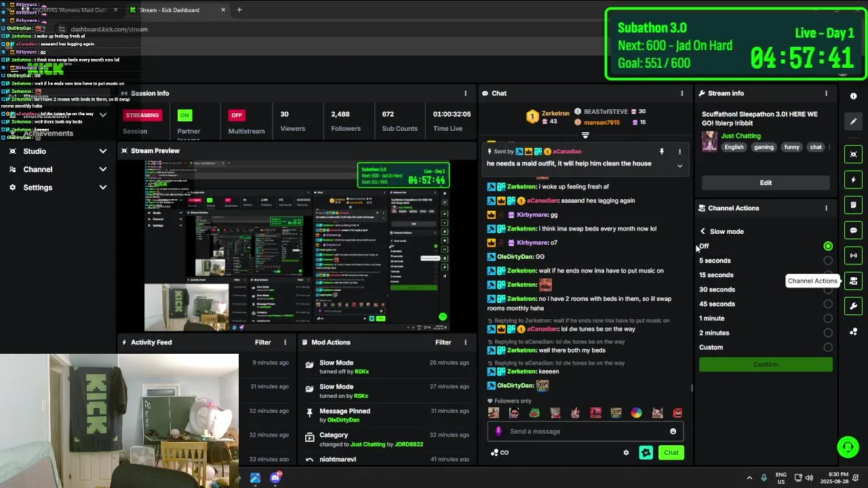868x488 pixels.
Task: Insert the green frog heart emote
Action: coord(534,413)
